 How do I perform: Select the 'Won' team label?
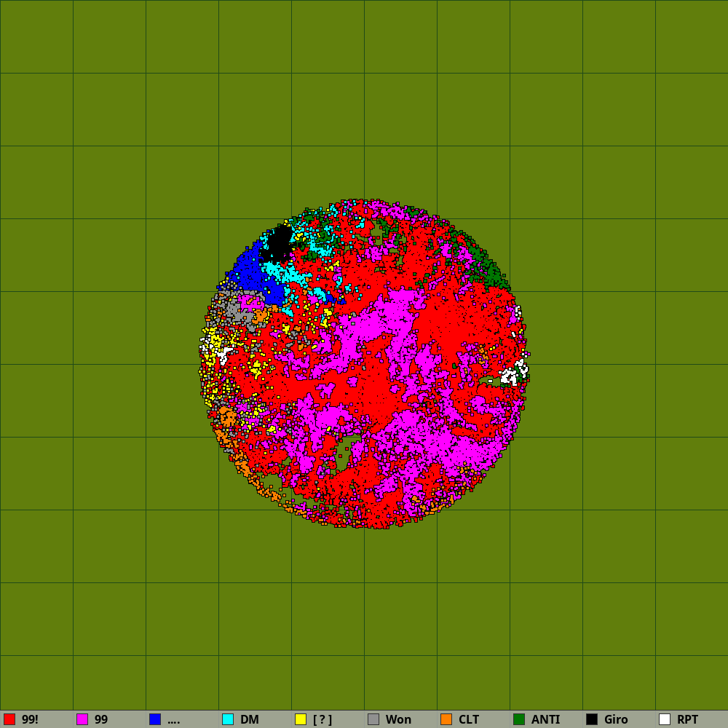coord(398,719)
